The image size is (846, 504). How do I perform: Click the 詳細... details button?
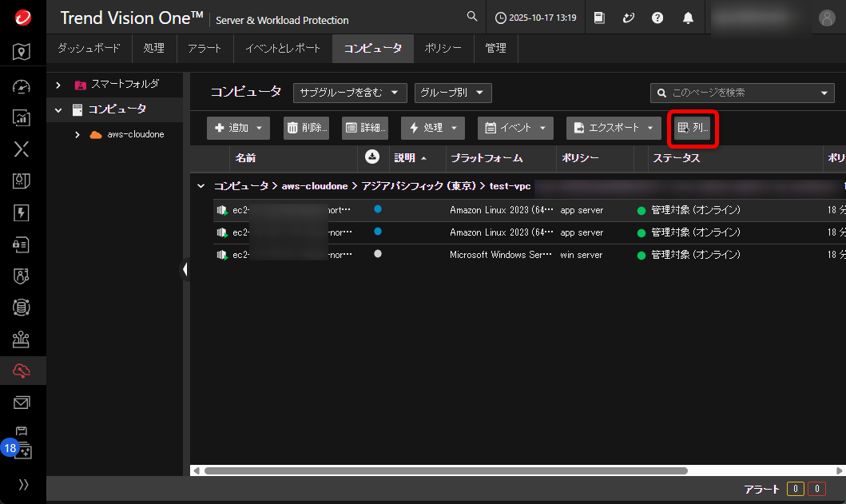[364, 128]
